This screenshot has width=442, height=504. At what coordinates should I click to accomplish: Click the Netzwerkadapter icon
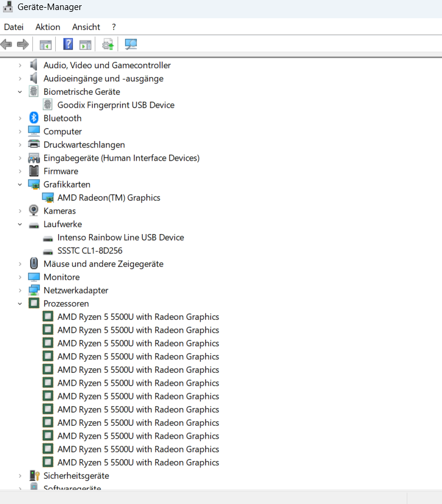[x=34, y=290]
